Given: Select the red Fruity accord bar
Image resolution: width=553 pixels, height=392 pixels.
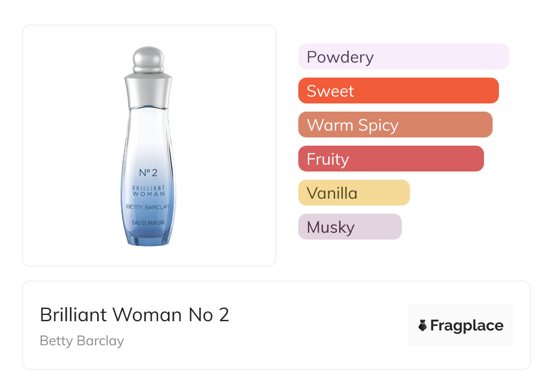Looking at the screenshot, I should (390, 159).
